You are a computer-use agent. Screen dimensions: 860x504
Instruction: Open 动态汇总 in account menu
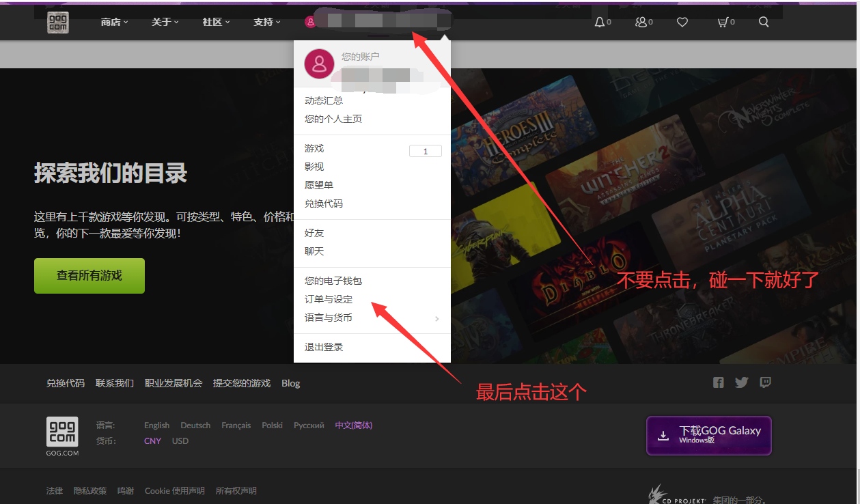click(x=324, y=100)
